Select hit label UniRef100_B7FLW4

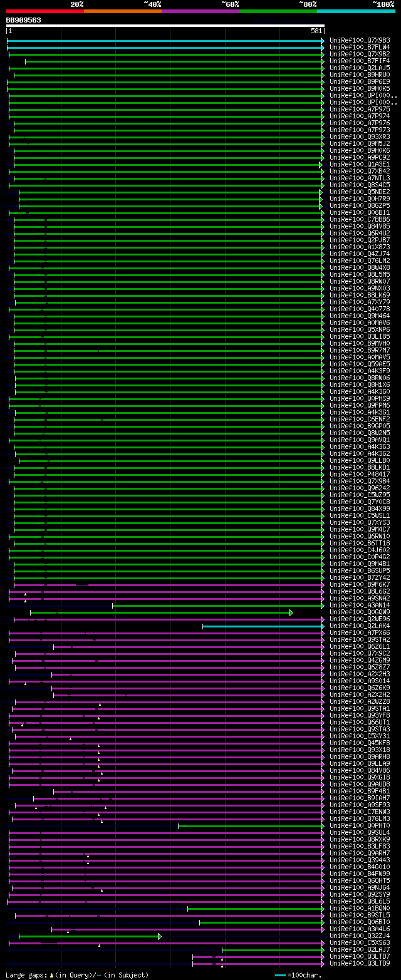coord(360,47)
